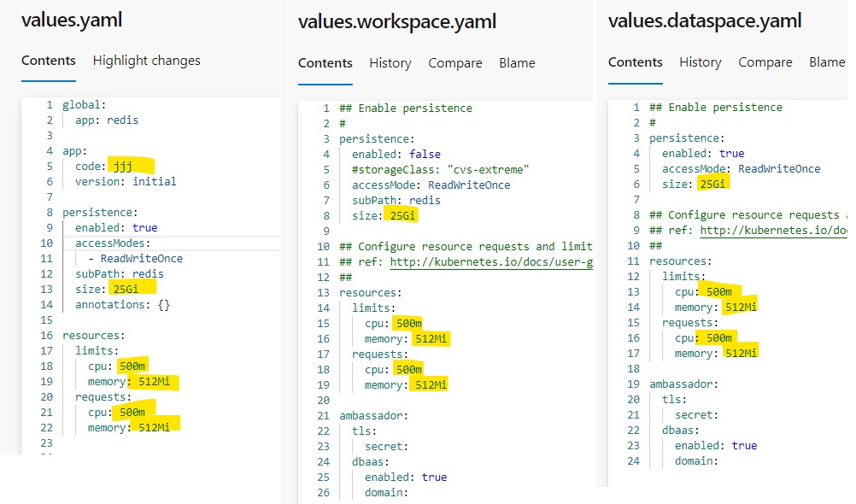Select Contents tab under values.workspace.yaml
856x504 pixels.
[325, 63]
